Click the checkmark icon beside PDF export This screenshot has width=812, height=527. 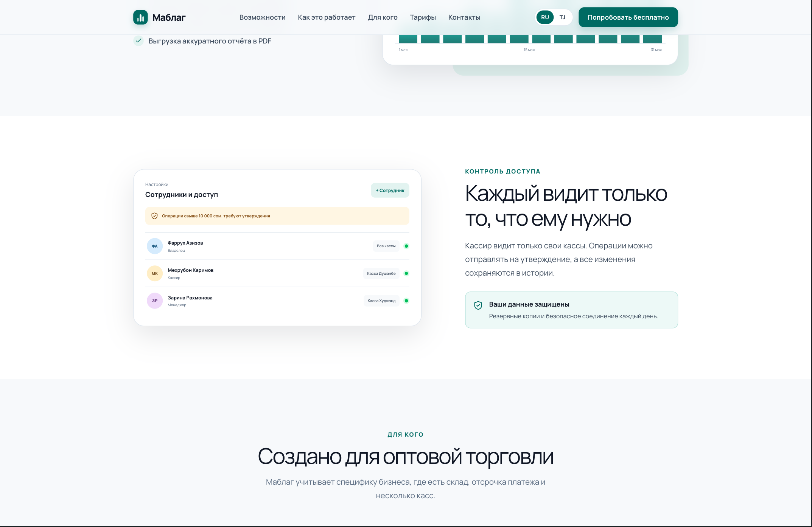point(138,40)
